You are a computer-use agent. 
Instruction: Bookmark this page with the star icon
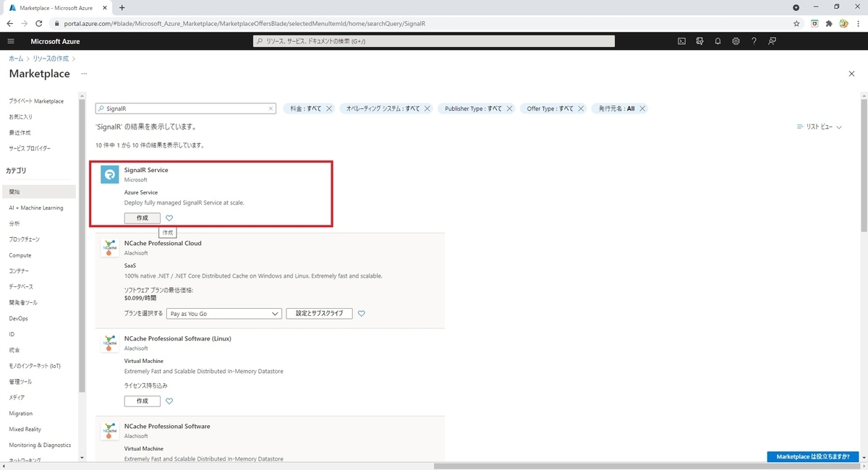click(796, 23)
